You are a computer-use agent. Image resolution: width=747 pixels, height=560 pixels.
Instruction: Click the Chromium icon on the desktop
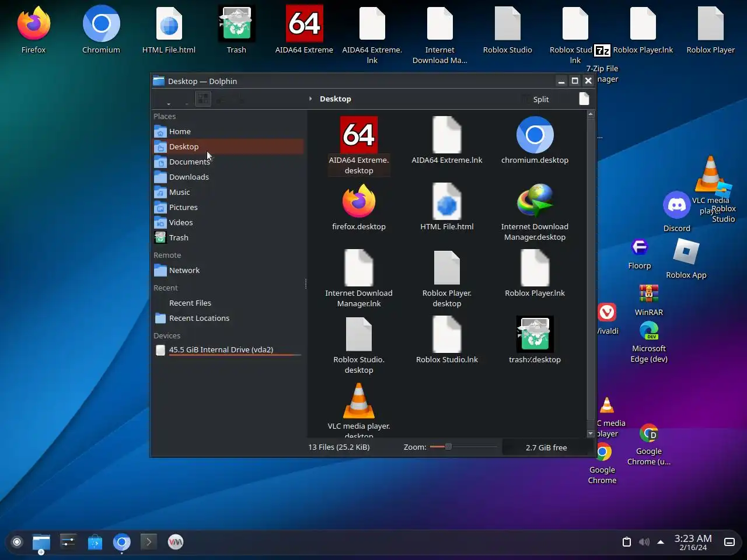tap(102, 29)
